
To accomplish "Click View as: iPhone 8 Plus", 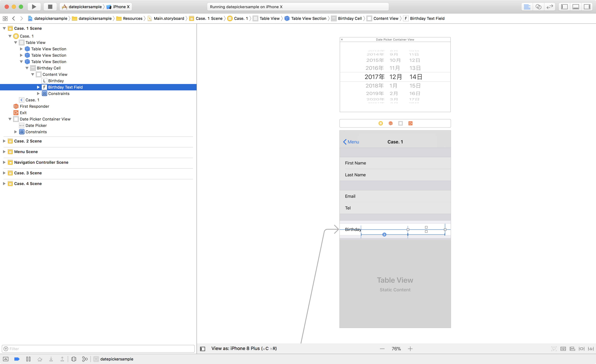I will coord(244,348).
